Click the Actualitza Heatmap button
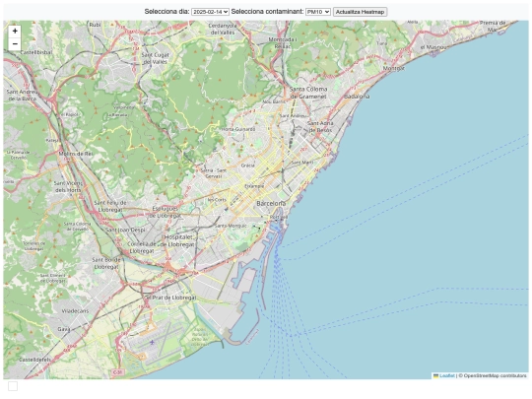 [360, 12]
